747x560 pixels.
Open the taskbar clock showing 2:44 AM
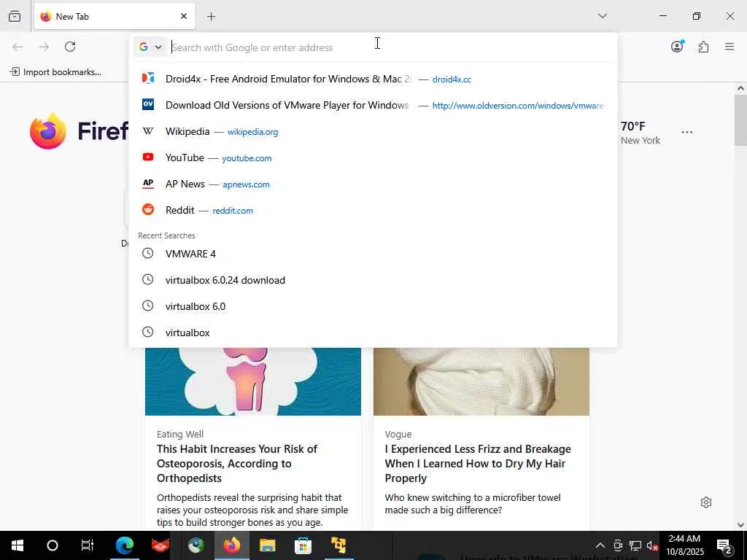click(684, 545)
